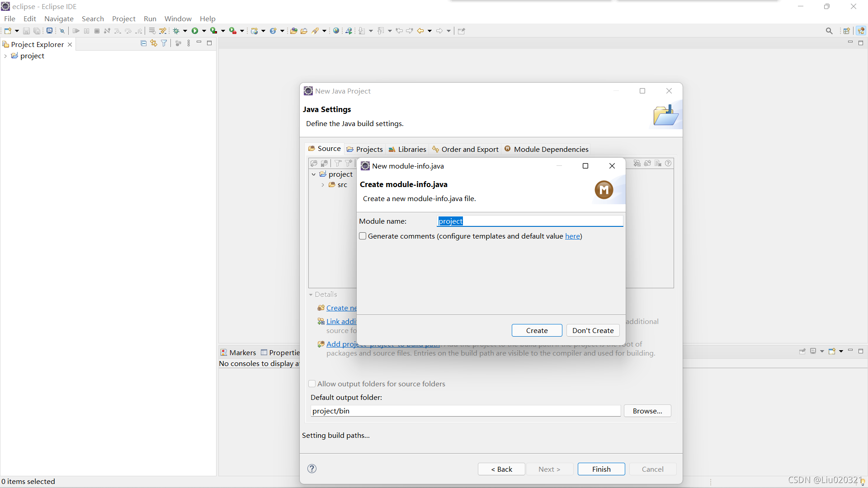Open the 'here' templates configuration link

point(572,236)
